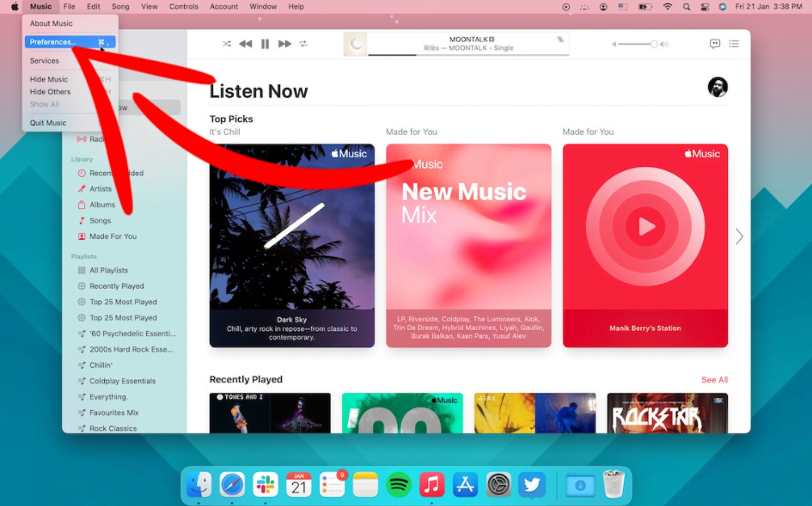812x506 pixels.
Task: Select Preferences from the Music menu
Action: pos(52,41)
